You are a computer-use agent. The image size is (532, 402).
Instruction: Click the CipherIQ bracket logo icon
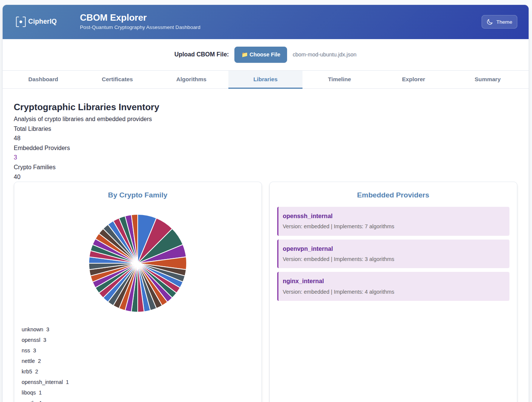[x=21, y=22]
